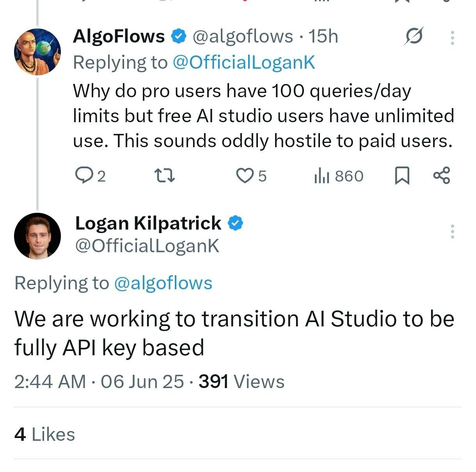
Task: Like the AlgoFlows tweet with heart icon
Action: (x=245, y=176)
